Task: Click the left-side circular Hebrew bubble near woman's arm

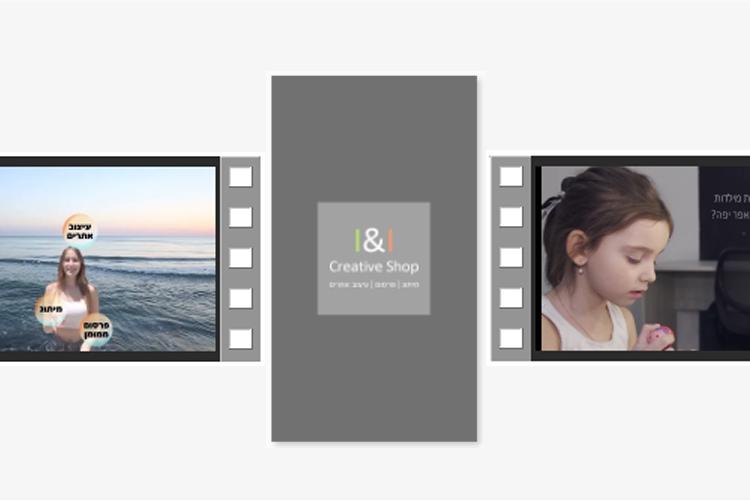Action: click(51, 310)
